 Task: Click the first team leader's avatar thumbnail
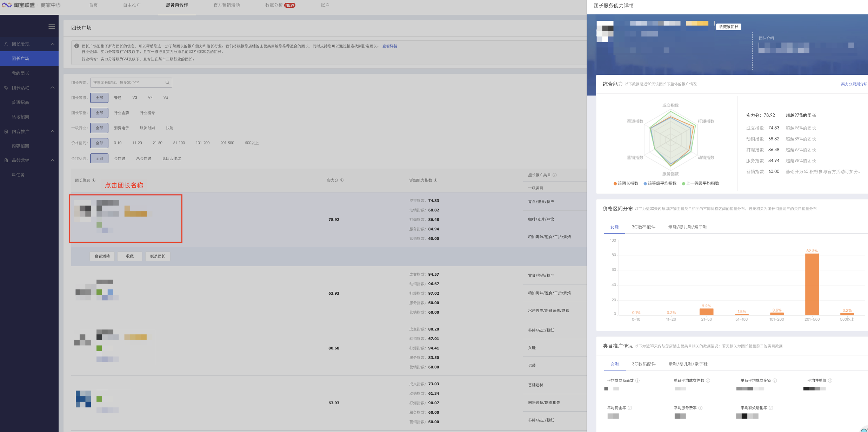point(83,211)
